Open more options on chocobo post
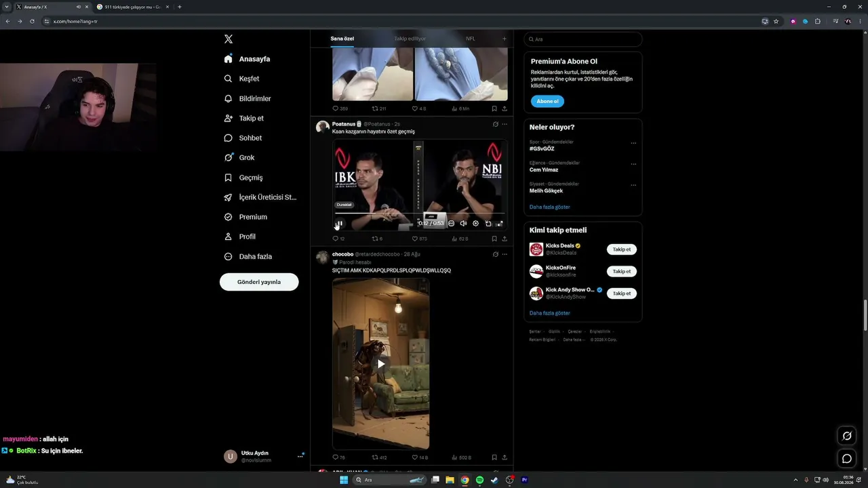Image resolution: width=868 pixels, height=488 pixels. [505, 254]
